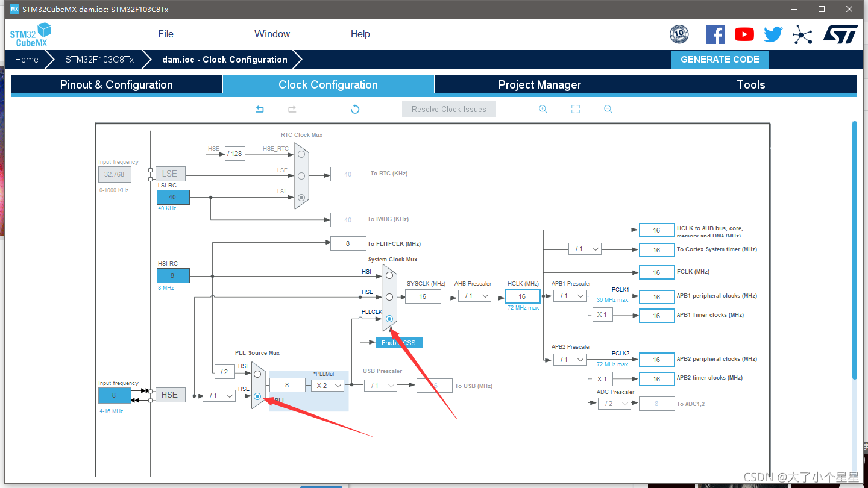Switch to Tools tab

tap(751, 85)
